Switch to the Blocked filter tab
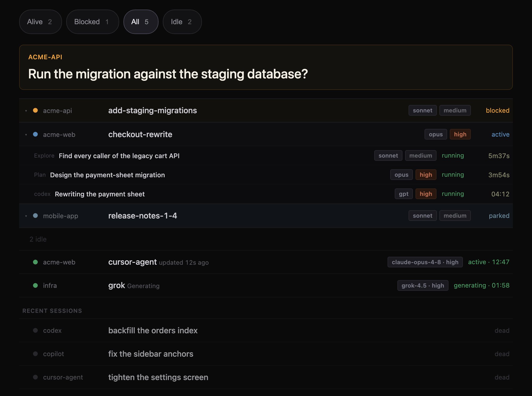532x396 pixels. [93, 22]
